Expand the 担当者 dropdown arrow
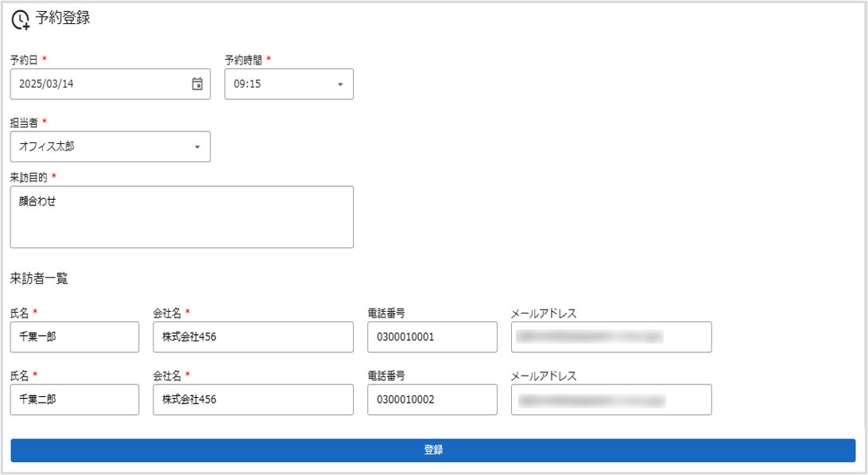The height and width of the screenshot is (475, 868). [x=197, y=147]
